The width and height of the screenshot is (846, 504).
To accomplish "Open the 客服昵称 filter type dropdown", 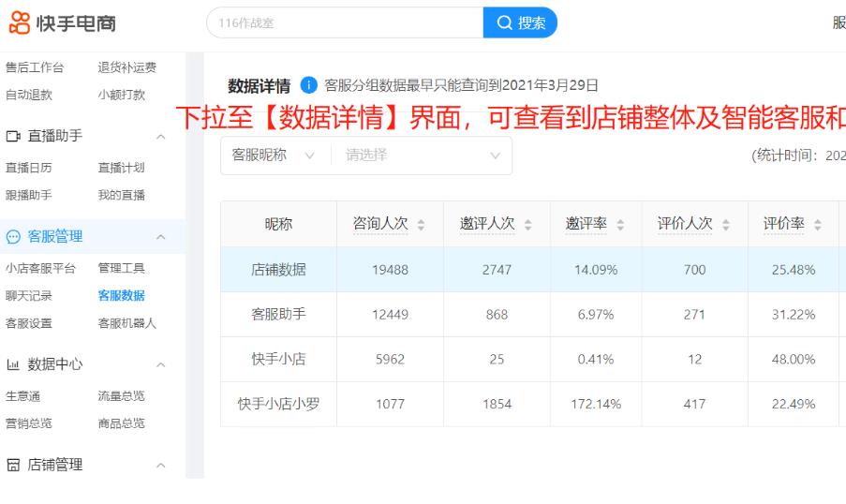I will click(x=275, y=156).
